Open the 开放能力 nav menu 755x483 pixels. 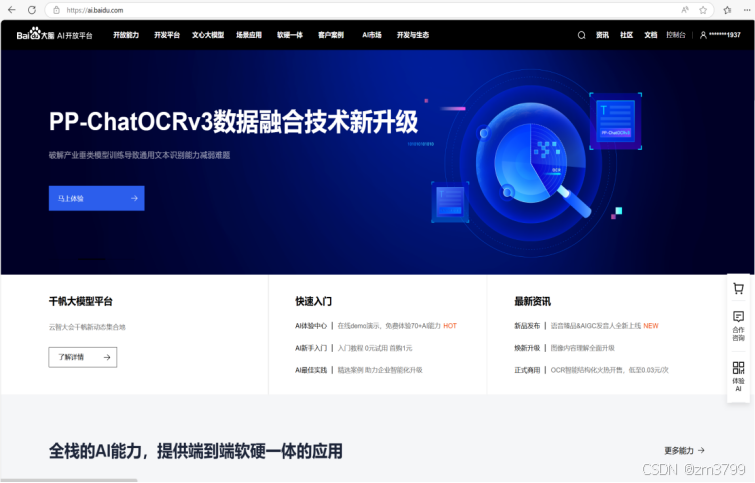tap(126, 35)
